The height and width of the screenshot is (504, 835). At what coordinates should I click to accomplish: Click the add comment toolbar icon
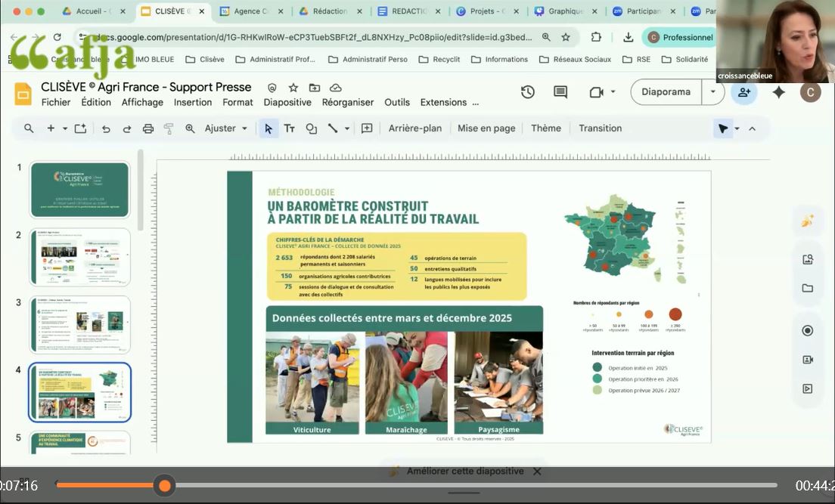(367, 128)
